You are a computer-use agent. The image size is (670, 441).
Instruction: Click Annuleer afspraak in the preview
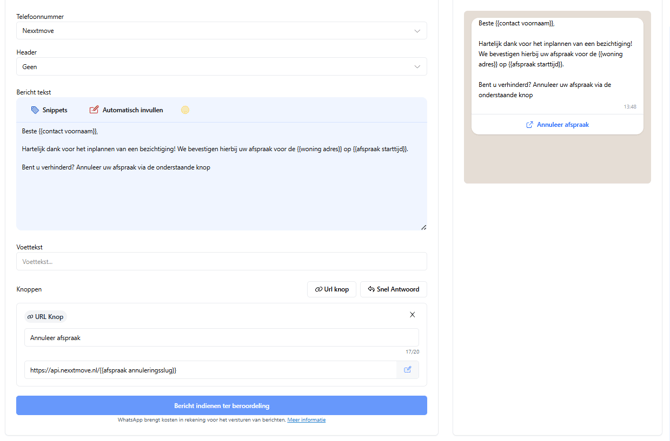(x=562, y=125)
